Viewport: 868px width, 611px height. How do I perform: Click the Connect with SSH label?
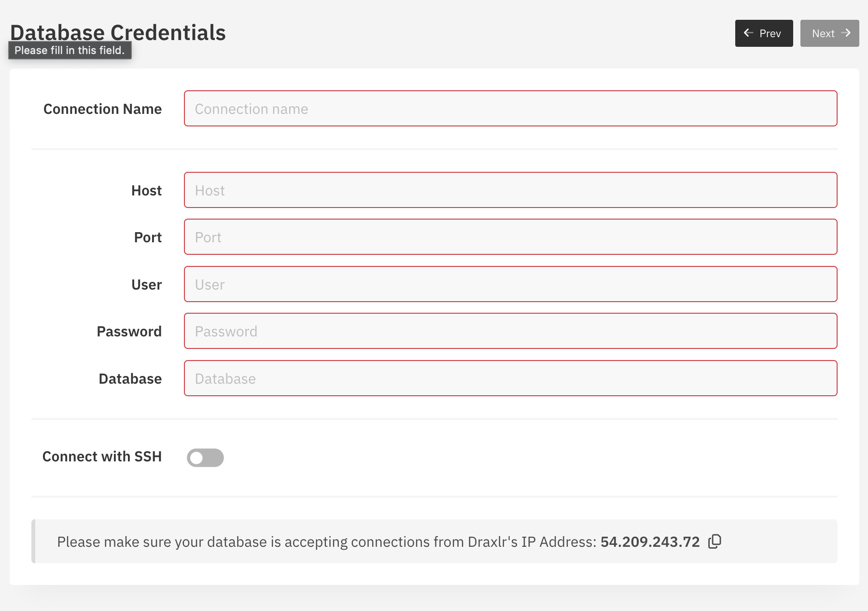(102, 457)
